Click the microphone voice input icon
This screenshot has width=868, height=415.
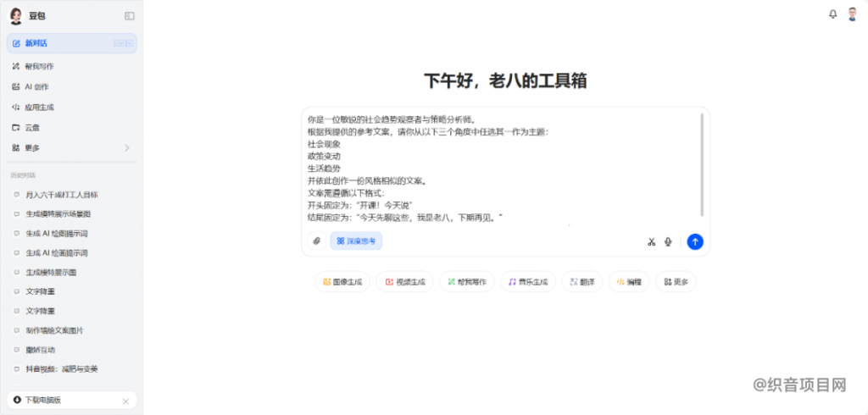click(x=668, y=242)
